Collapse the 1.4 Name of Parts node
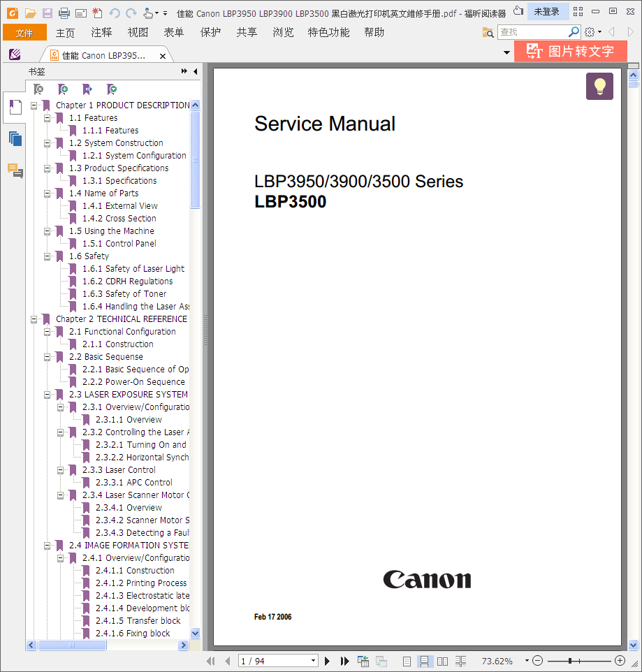This screenshot has width=642, height=672. (47, 193)
